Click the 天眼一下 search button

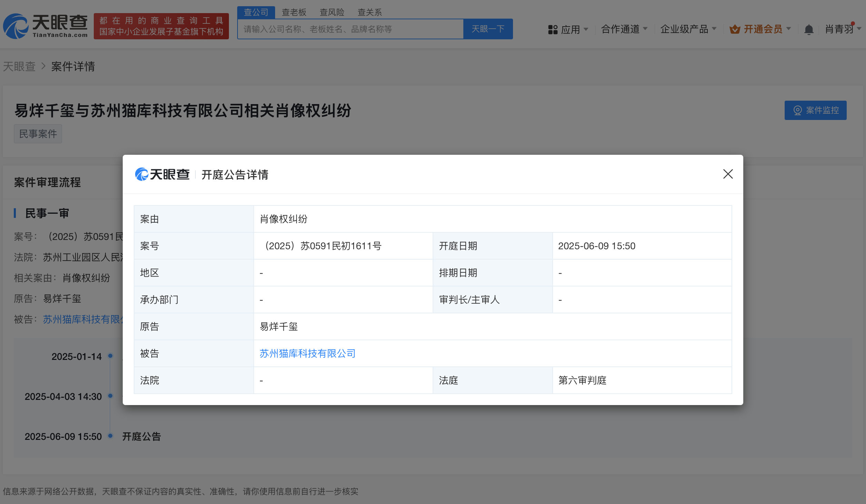[x=488, y=29]
